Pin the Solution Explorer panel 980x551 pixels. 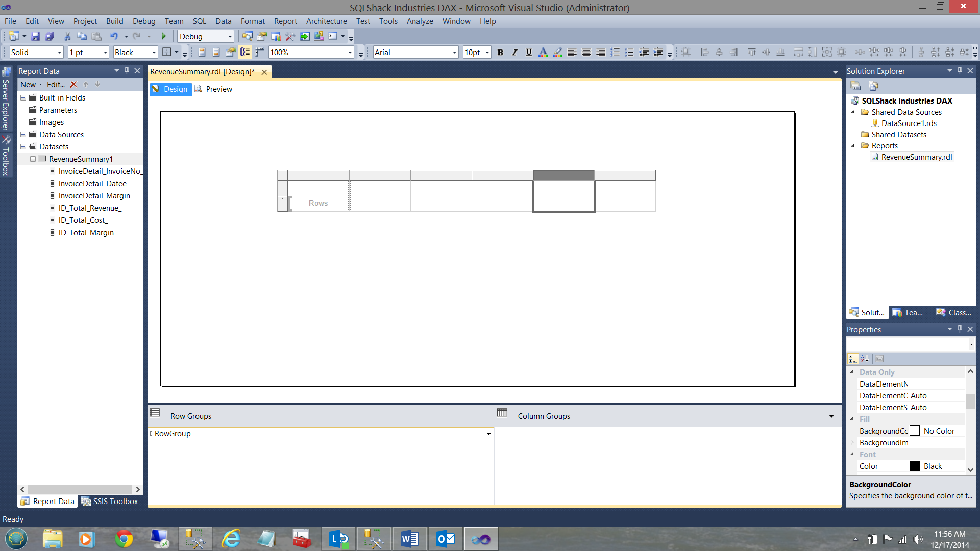(x=960, y=71)
